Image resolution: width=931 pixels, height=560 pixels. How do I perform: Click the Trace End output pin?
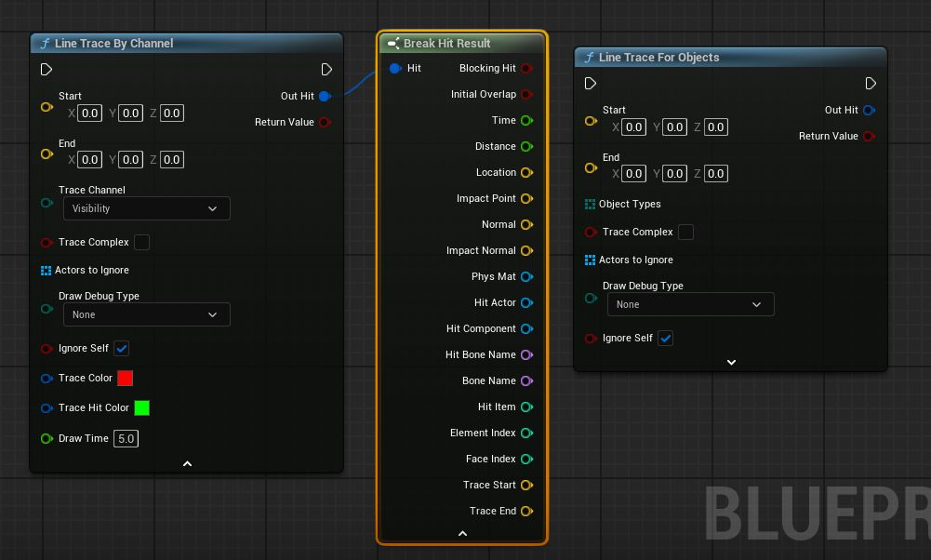[x=526, y=511]
